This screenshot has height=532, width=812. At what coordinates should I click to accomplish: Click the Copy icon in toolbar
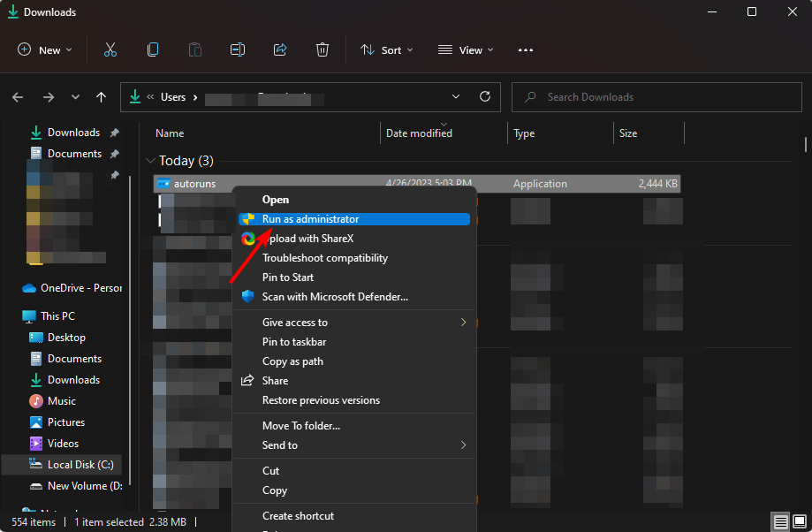153,49
